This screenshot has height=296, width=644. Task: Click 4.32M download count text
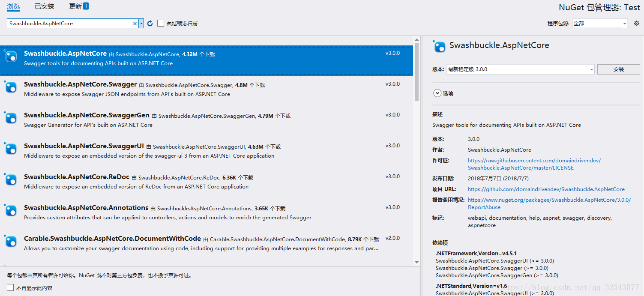point(190,54)
